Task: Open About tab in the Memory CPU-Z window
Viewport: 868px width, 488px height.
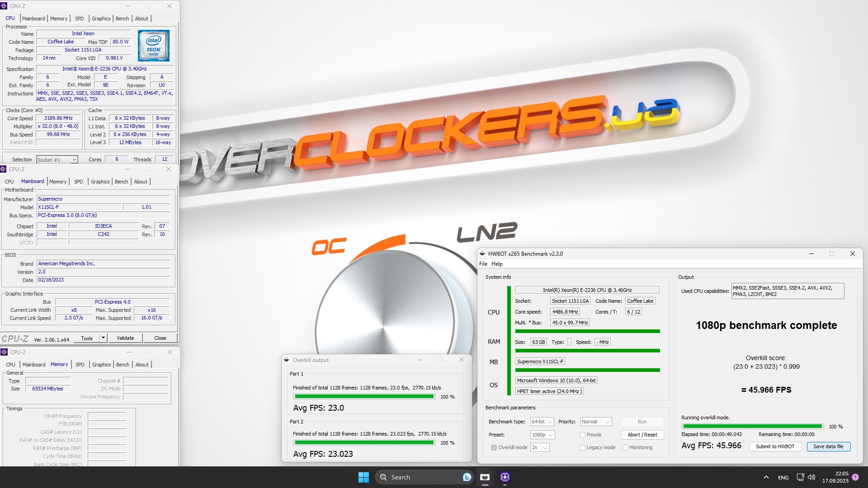Action: (x=142, y=365)
